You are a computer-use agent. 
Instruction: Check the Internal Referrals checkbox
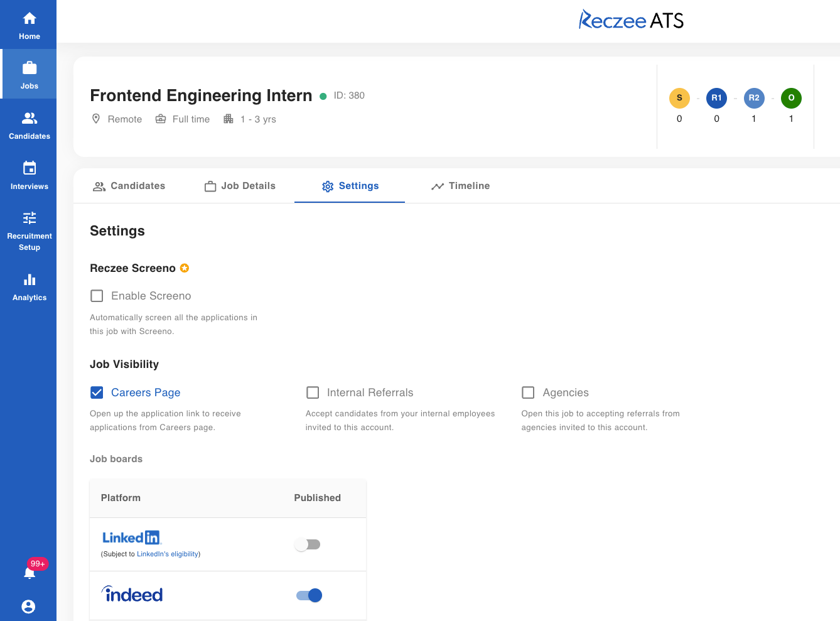pyautogui.click(x=313, y=392)
